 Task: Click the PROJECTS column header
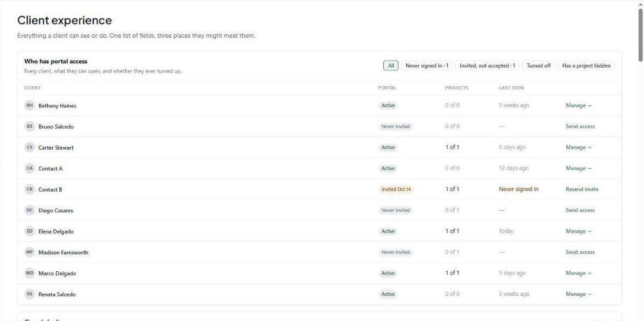(456, 88)
